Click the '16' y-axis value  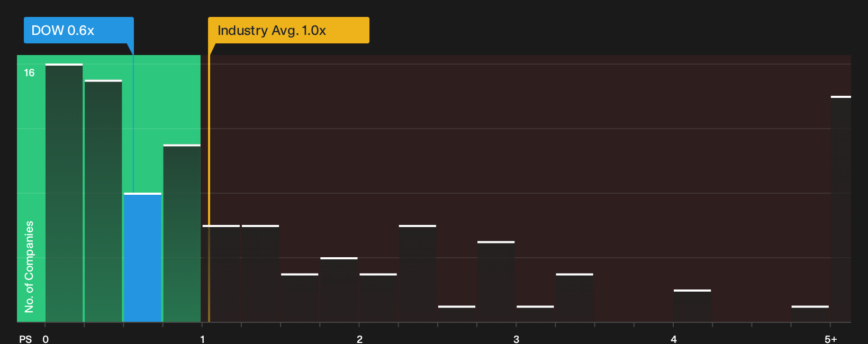29,73
